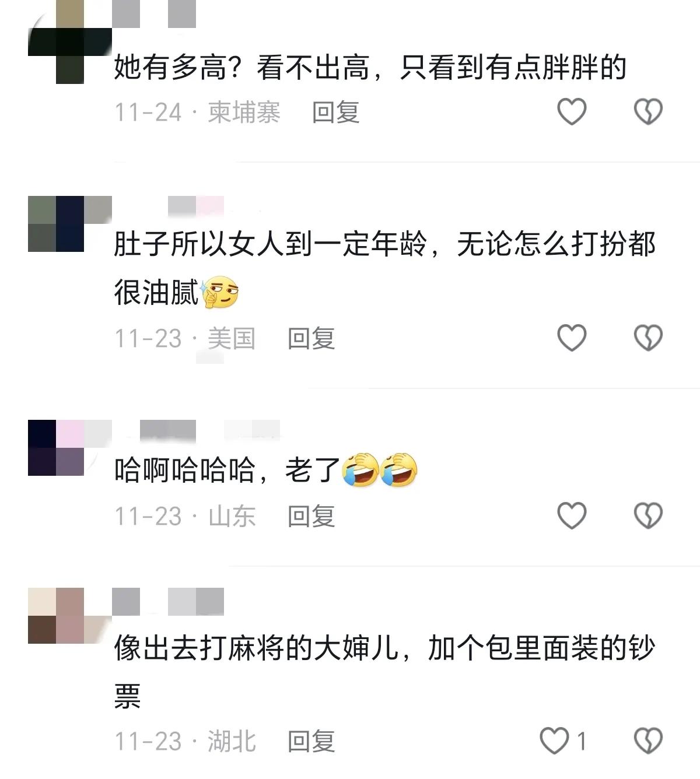This screenshot has width=700, height=779.
Task: Like the comment from 美国
Action: [572, 338]
